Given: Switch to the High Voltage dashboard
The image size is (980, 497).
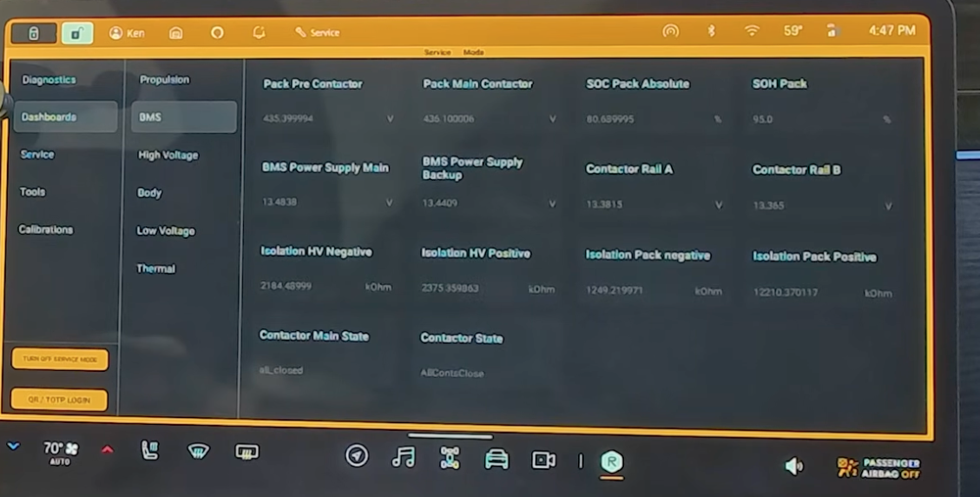Looking at the screenshot, I should point(168,155).
